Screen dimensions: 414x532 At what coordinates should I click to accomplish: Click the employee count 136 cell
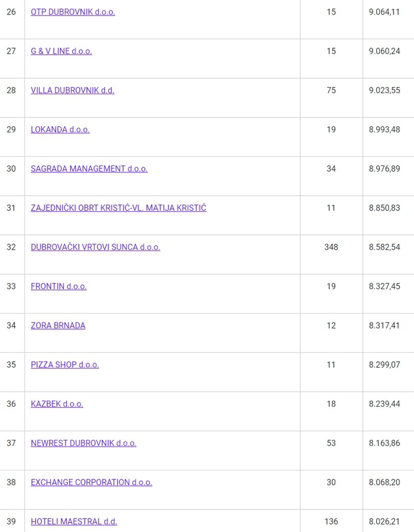pos(331,522)
